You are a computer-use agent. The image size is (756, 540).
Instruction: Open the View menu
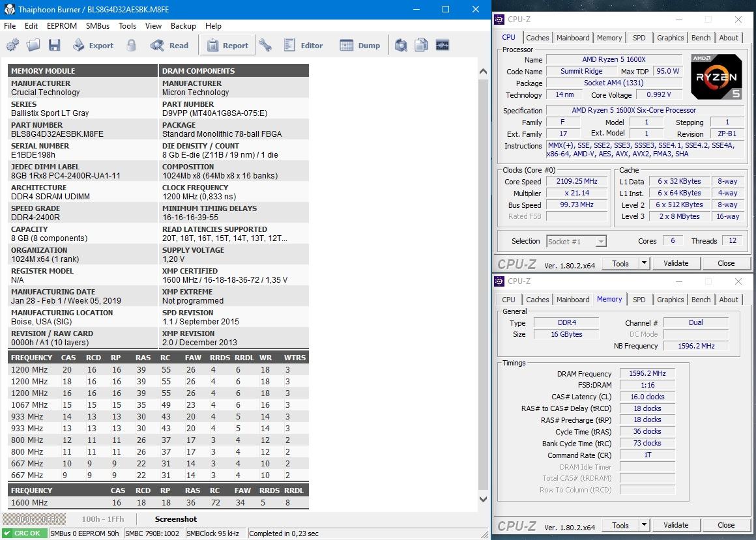(x=153, y=26)
